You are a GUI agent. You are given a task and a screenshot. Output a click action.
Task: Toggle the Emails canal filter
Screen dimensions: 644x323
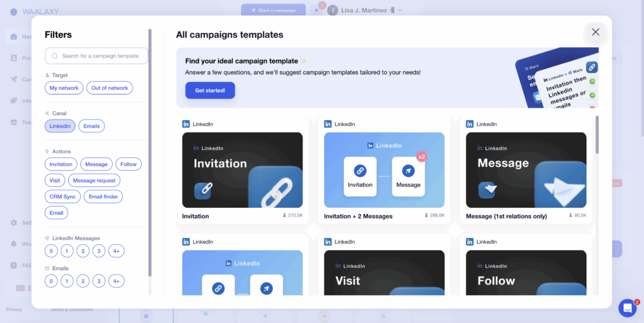(x=92, y=126)
